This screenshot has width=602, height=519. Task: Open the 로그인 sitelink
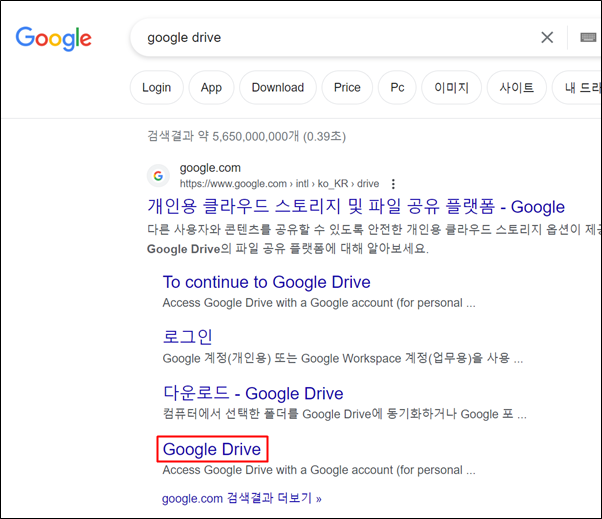(x=187, y=337)
